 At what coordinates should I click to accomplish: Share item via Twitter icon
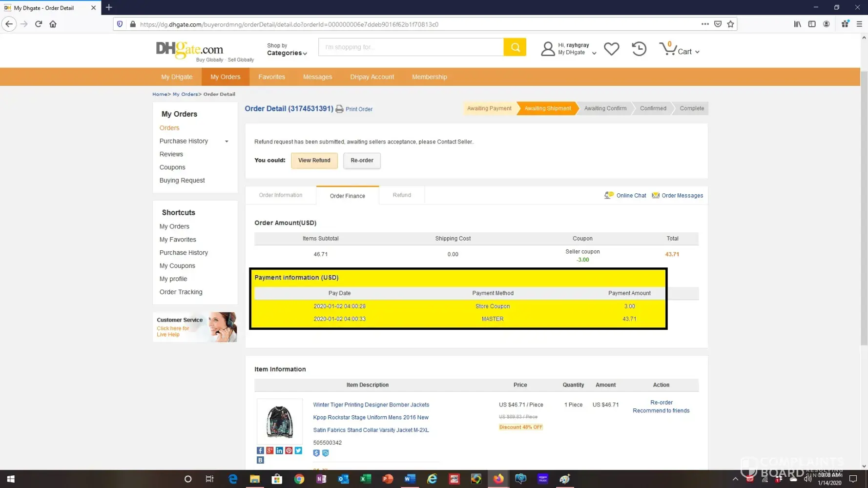point(298,450)
